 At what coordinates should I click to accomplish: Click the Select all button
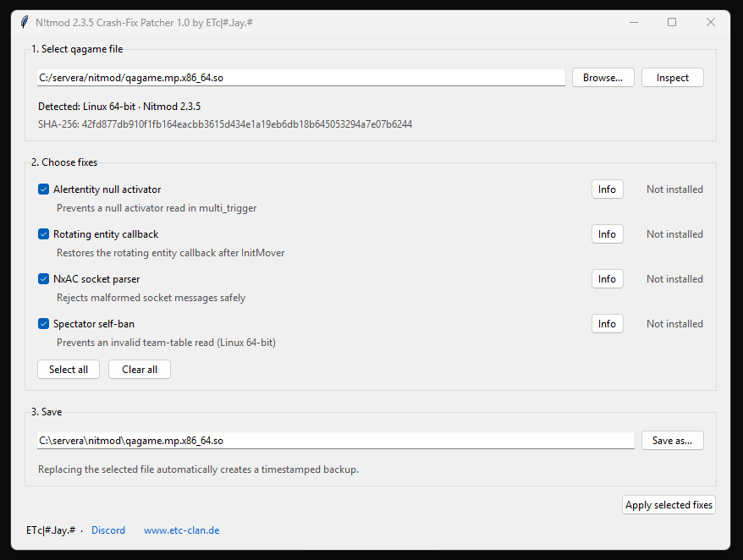pos(69,370)
